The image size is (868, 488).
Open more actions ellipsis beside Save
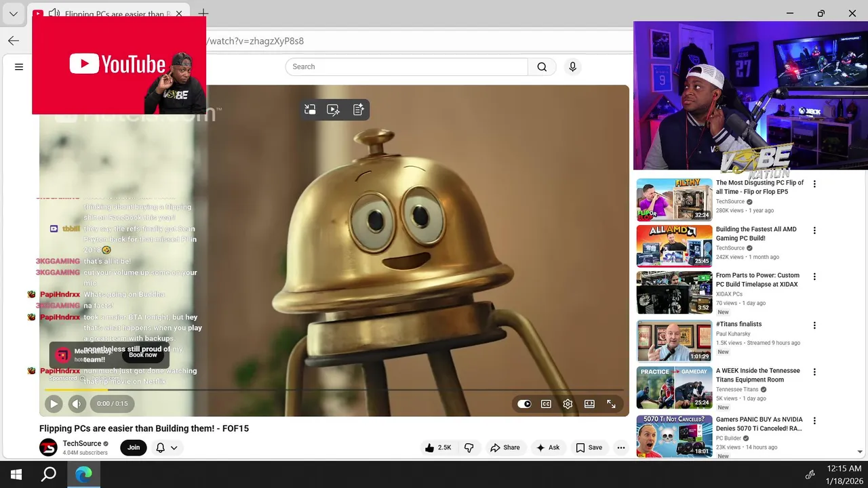pos(620,447)
